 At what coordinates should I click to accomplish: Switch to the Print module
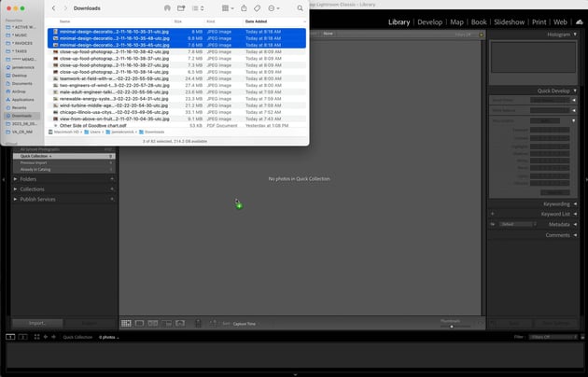(539, 22)
